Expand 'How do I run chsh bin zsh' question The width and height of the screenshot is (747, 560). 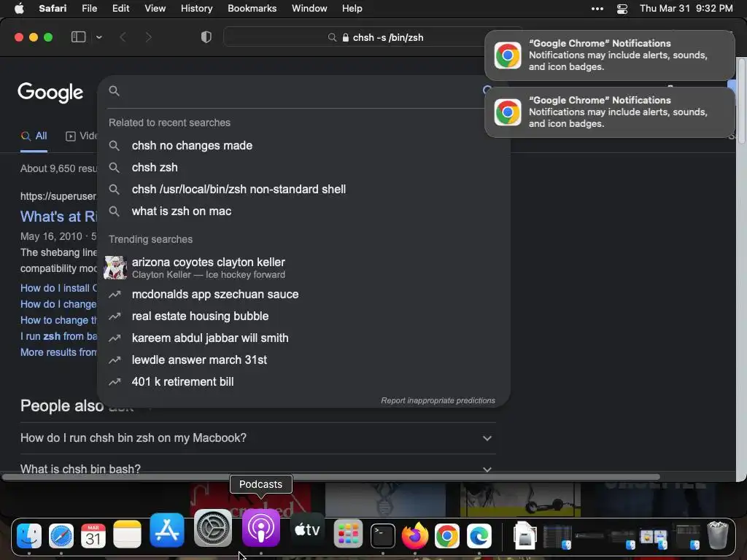click(258, 438)
